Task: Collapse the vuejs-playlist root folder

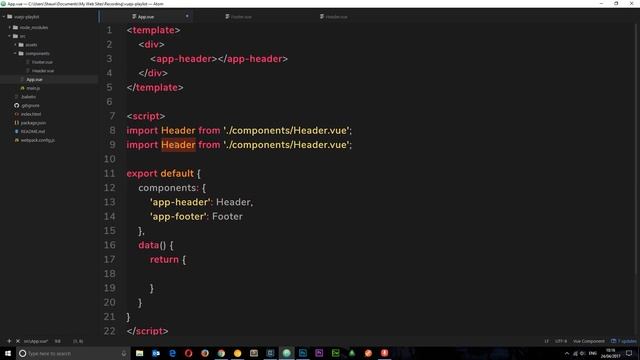Action: (x=4, y=17)
